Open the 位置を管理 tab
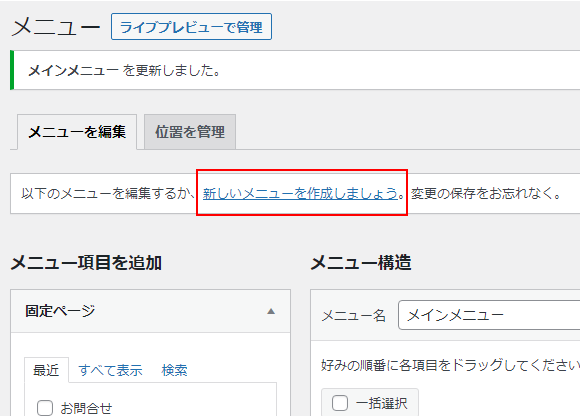 click(x=190, y=132)
